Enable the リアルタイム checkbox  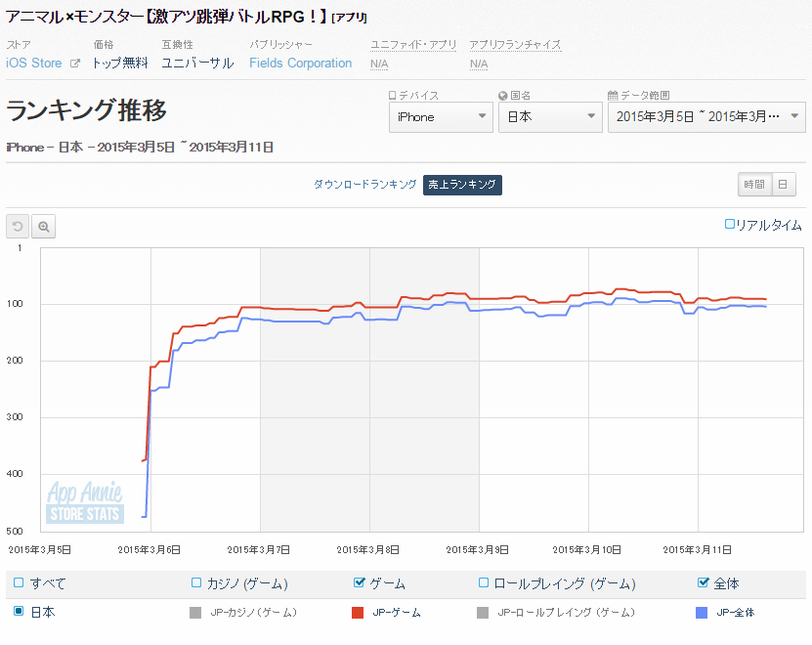(730, 225)
